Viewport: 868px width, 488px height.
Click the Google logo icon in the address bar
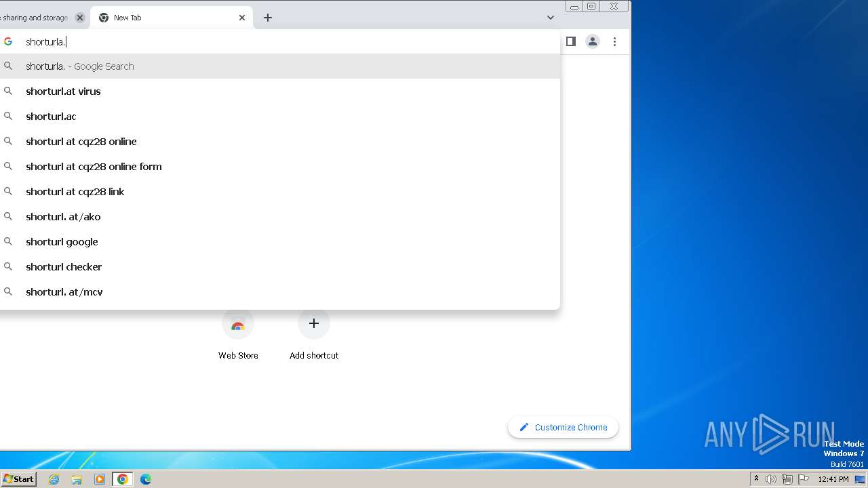(x=8, y=41)
